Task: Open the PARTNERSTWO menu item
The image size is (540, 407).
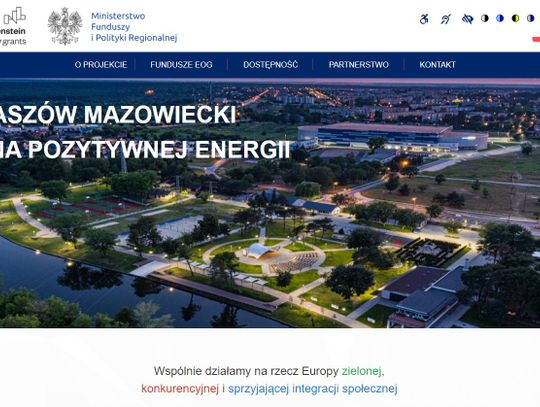Action: (359, 65)
